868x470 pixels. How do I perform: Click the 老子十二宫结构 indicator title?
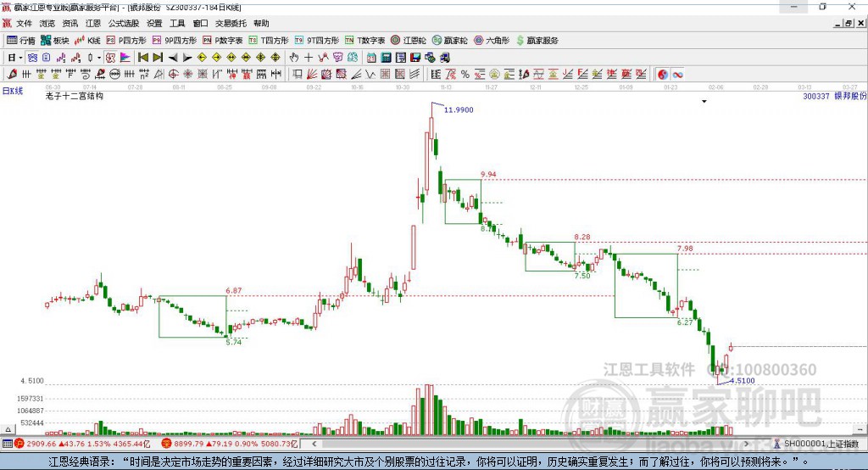[75, 96]
